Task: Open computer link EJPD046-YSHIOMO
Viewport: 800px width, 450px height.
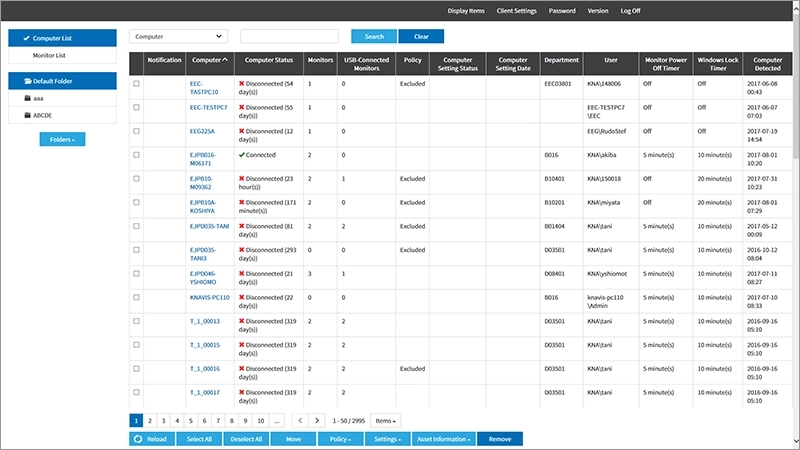Action: tap(203, 278)
